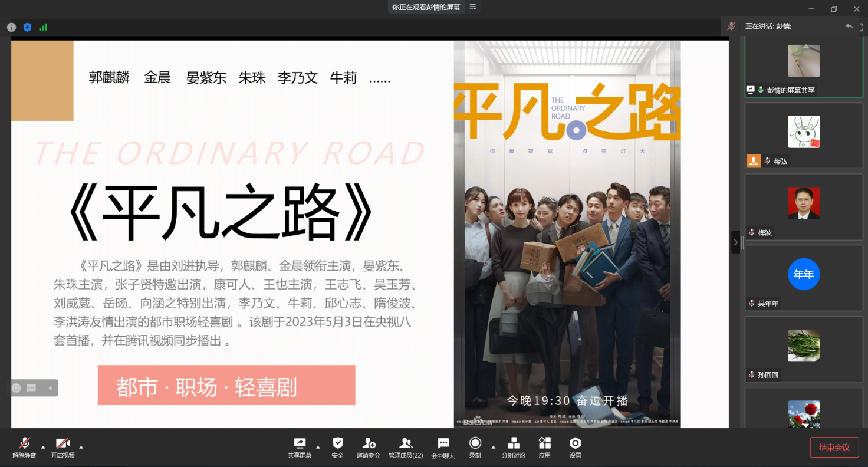The image size is (868, 467).
Task: Open the Apps (应用) panel
Action: [x=544, y=448]
